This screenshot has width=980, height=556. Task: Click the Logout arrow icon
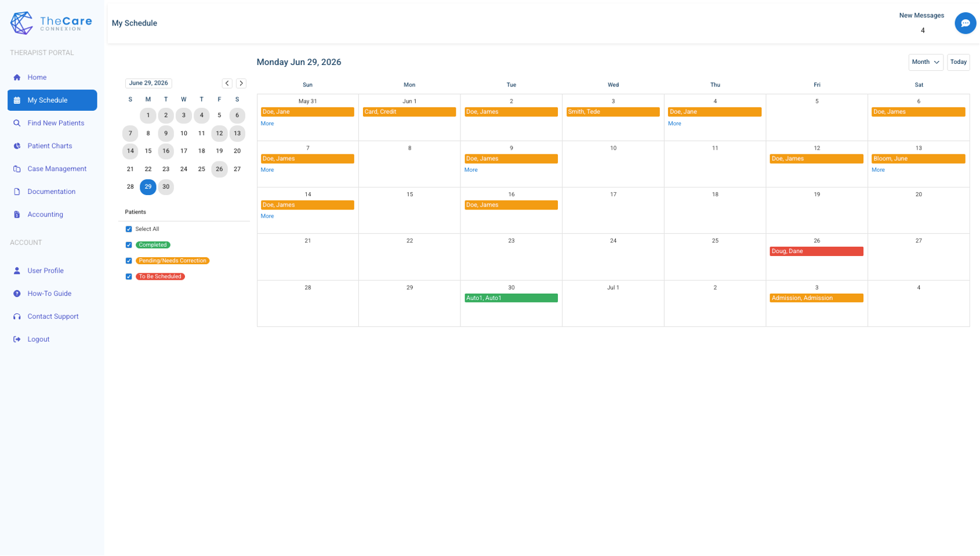click(17, 340)
